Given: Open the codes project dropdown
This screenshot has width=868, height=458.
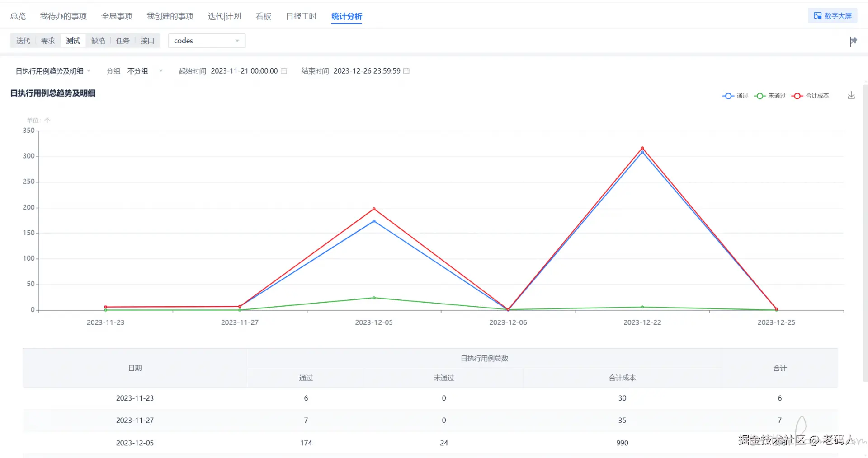Looking at the screenshot, I should pyautogui.click(x=207, y=41).
